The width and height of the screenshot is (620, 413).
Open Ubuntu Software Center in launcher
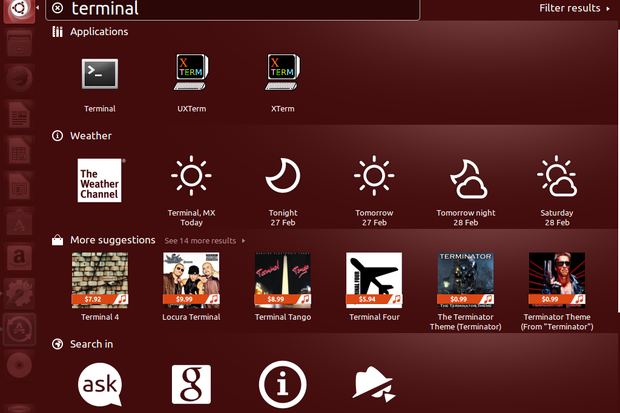(19, 222)
